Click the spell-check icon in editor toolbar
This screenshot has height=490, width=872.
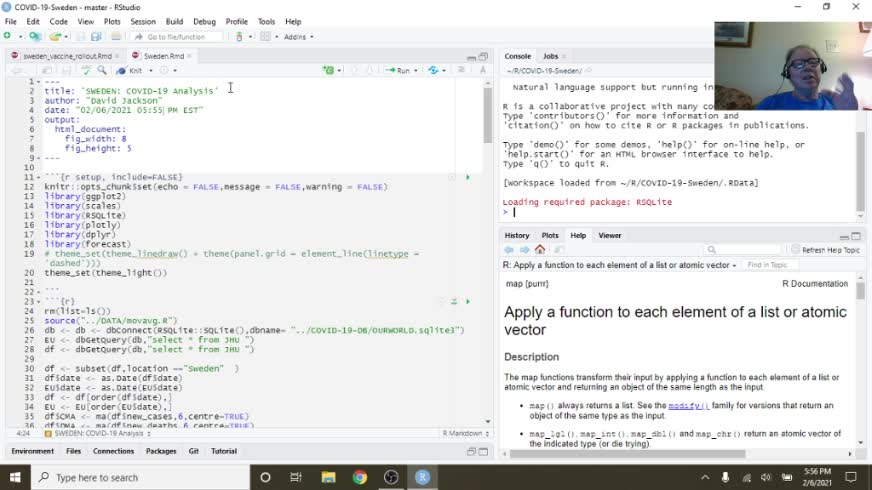[87, 70]
